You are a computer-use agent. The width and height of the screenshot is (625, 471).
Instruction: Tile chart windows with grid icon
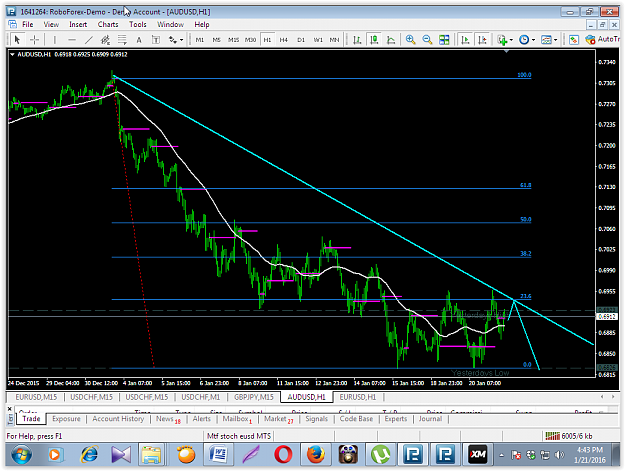tap(444, 39)
